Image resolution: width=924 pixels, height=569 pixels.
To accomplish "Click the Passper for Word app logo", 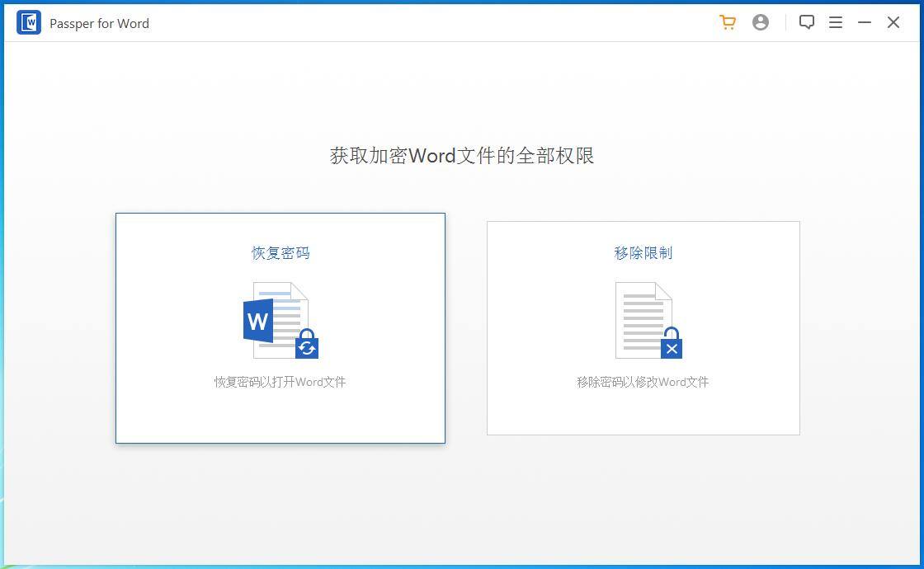I will click(29, 23).
